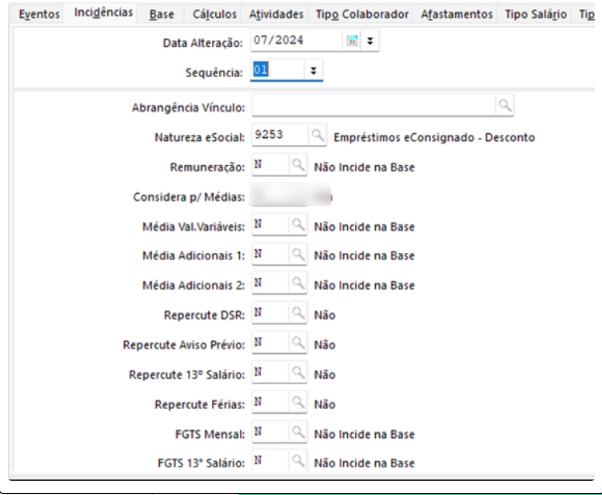Select the Incidências tab
Image resolution: width=602 pixels, height=495 pixels.
click(x=103, y=13)
